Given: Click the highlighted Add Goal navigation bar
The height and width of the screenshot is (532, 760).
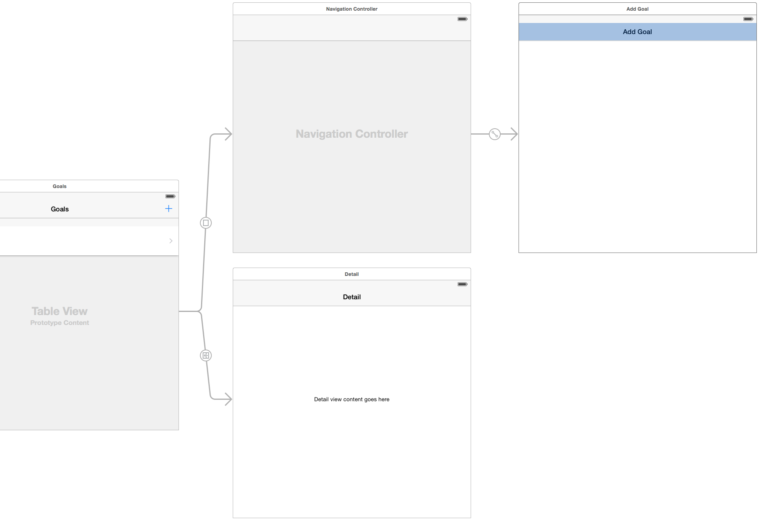Looking at the screenshot, I should click(x=637, y=32).
